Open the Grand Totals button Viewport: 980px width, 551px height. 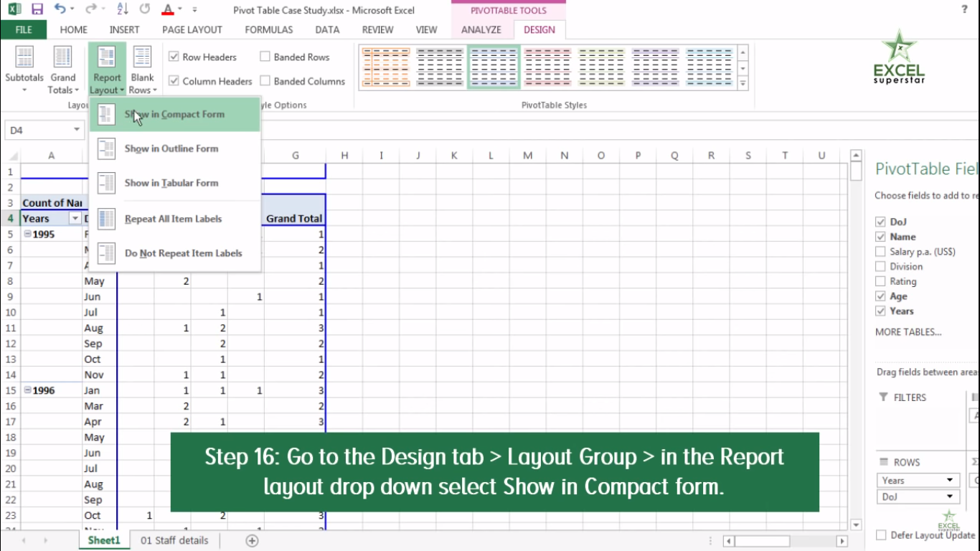click(62, 70)
